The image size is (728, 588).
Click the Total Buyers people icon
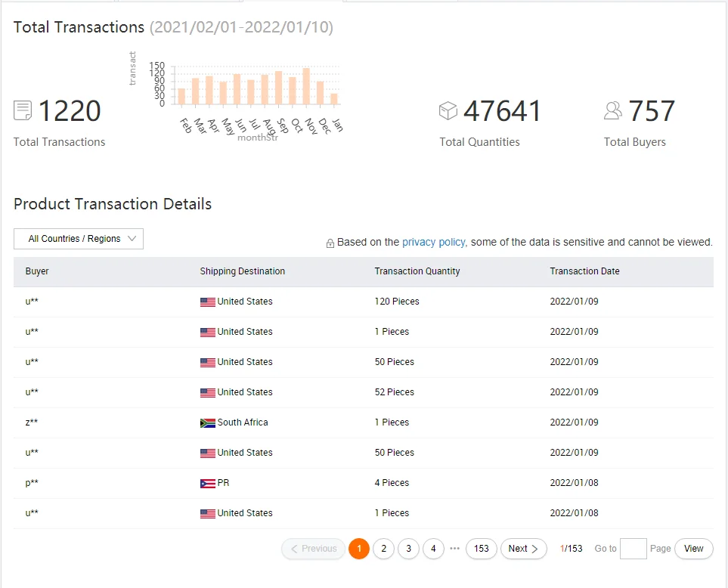point(613,110)
